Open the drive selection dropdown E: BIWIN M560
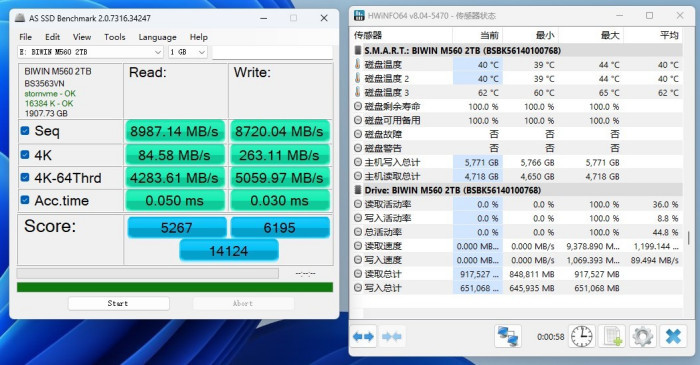 point(91,52)
